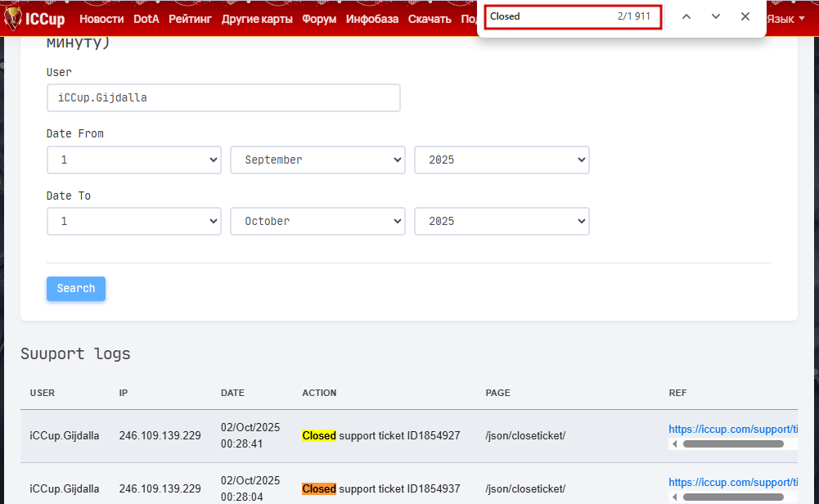Click 'Closed support ticket ID1854937' action text
The width and height of the screenshot is (819, 504).
[x=381, y=488]
